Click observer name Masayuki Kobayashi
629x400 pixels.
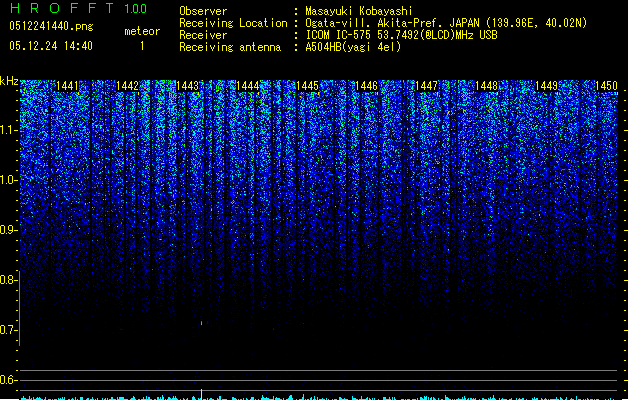359,11
